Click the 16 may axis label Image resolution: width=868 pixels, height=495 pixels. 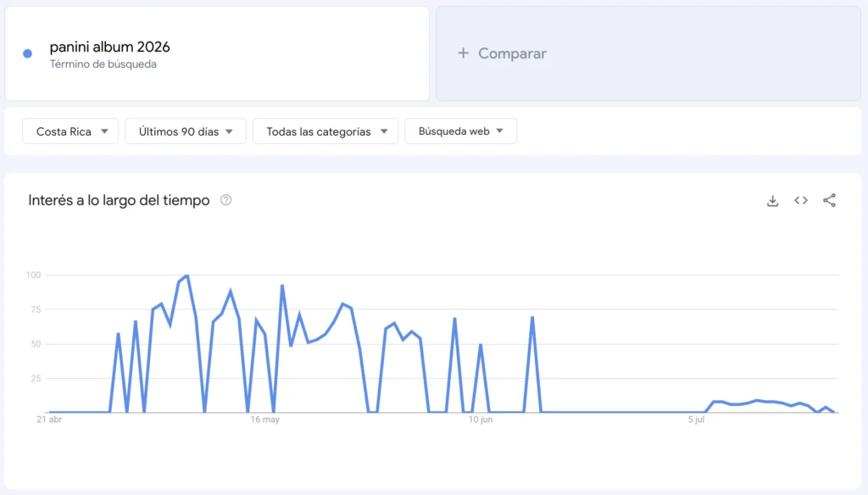[x=264, y=420]
